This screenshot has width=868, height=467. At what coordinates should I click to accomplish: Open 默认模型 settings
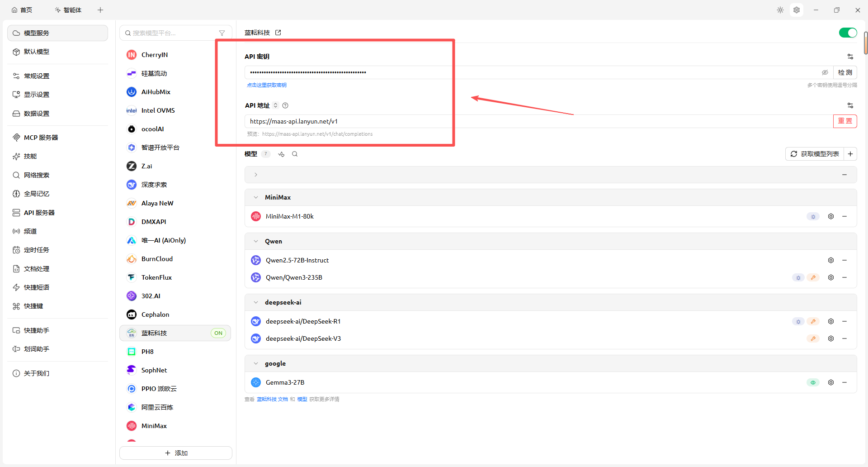point(58,52)
